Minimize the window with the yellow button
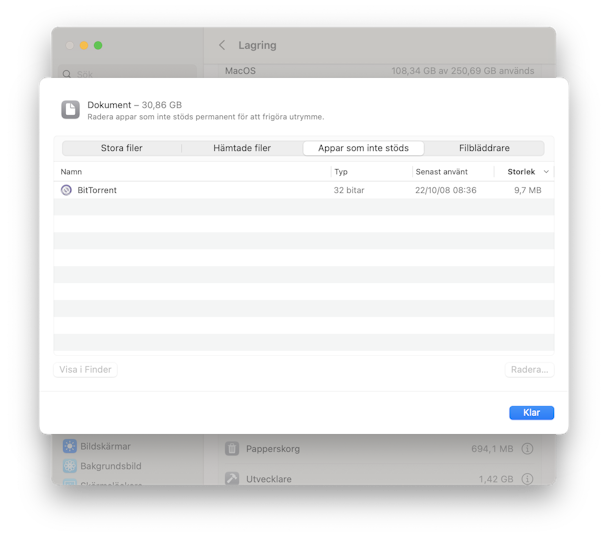608x537 pixels. click(x=84, y=45)
